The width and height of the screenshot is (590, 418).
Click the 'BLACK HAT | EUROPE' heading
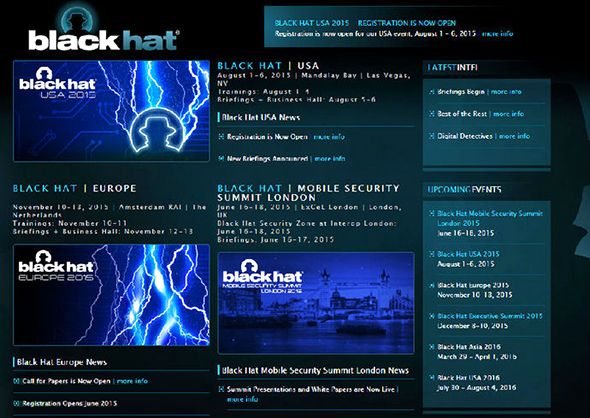[75, 188]
